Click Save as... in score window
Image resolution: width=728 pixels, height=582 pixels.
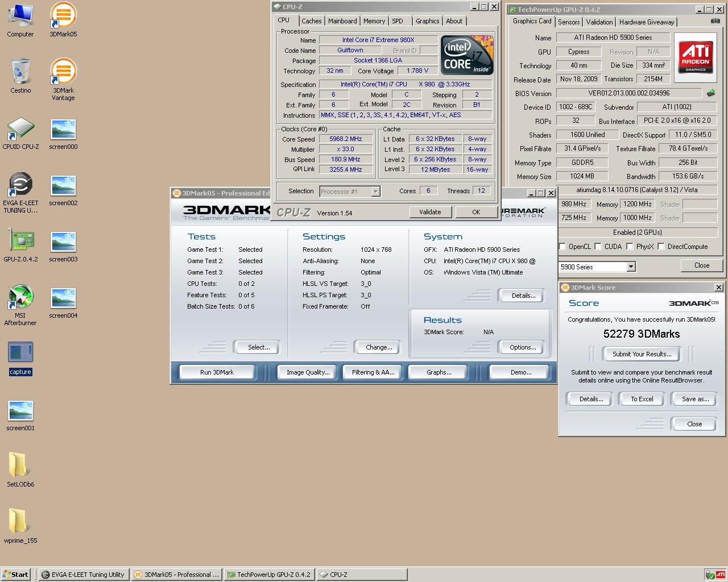695,399
